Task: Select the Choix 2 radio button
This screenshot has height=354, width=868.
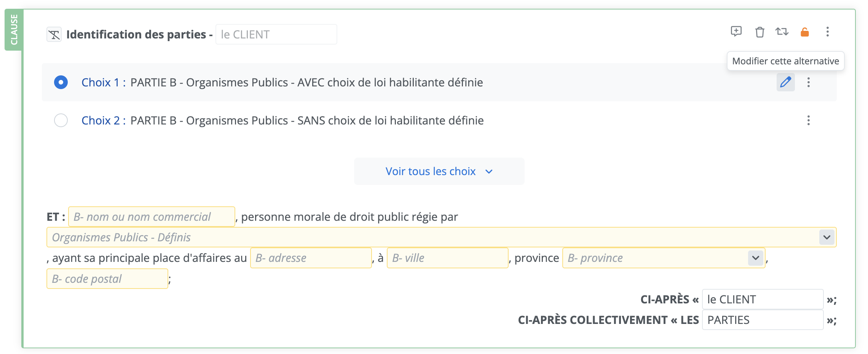Action: 61,120
